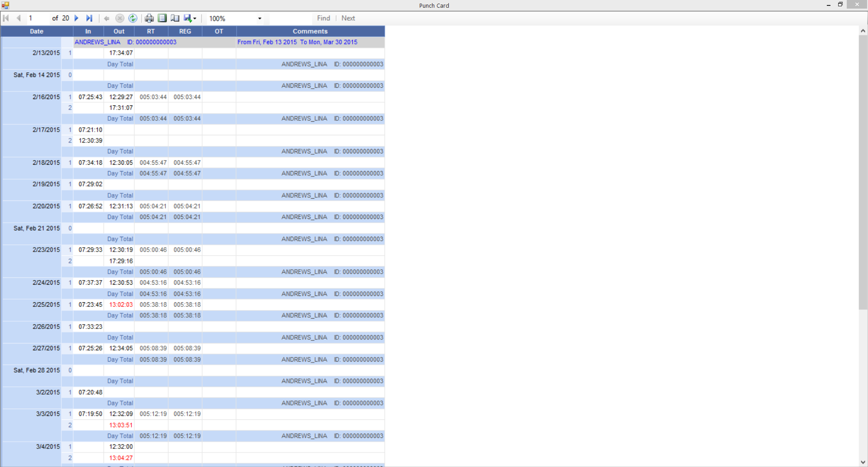Go to first page of report
Image resolution: width=868 pixels, height=467 pixels.
(x=6, y=18)
